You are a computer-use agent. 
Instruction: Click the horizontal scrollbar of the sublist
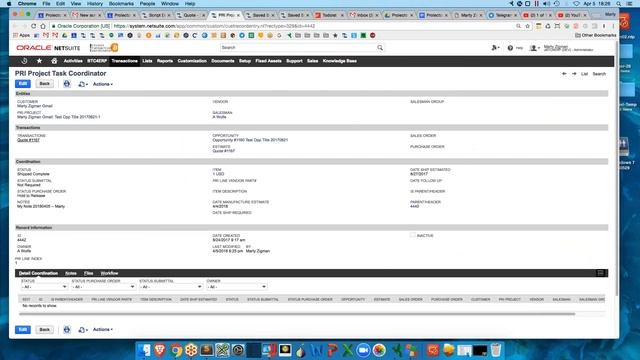pyautogui.click(x=297, y=314)
